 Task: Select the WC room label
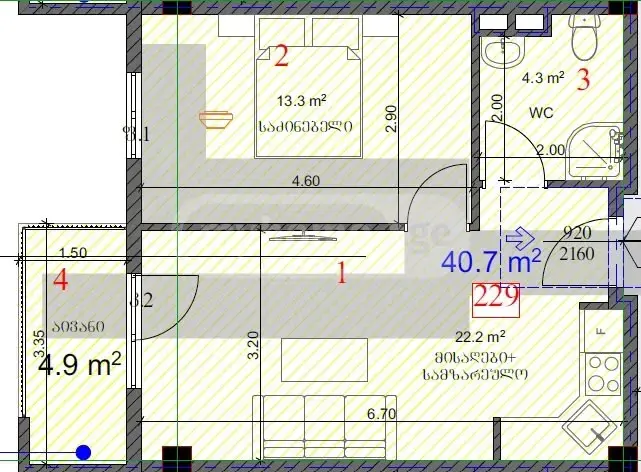coord(541,112)
